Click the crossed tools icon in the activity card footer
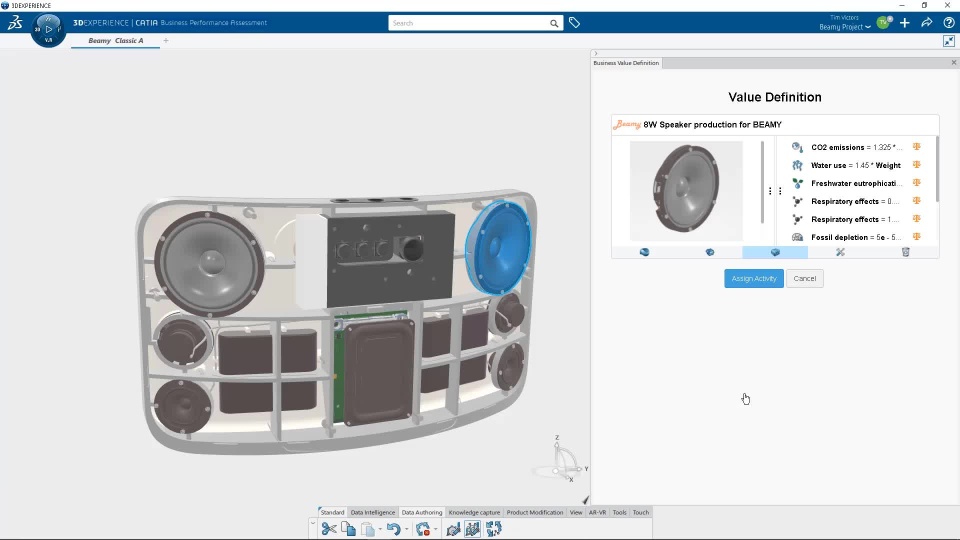The width and height of the screenshot is (960, 540). (840, 252)
